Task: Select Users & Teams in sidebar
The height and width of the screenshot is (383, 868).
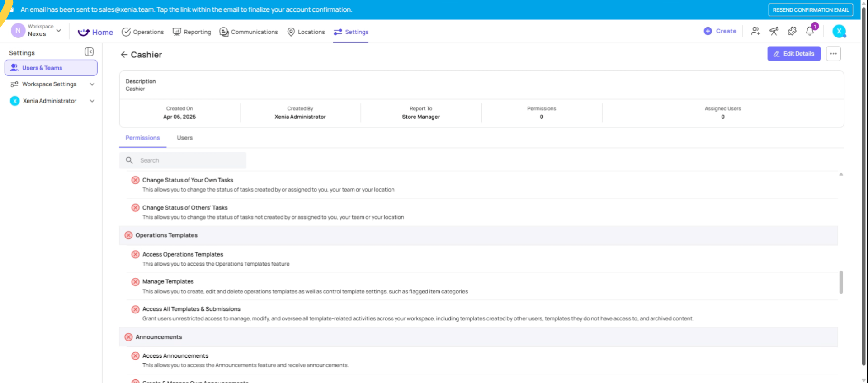Action: [x=51, y=68]
